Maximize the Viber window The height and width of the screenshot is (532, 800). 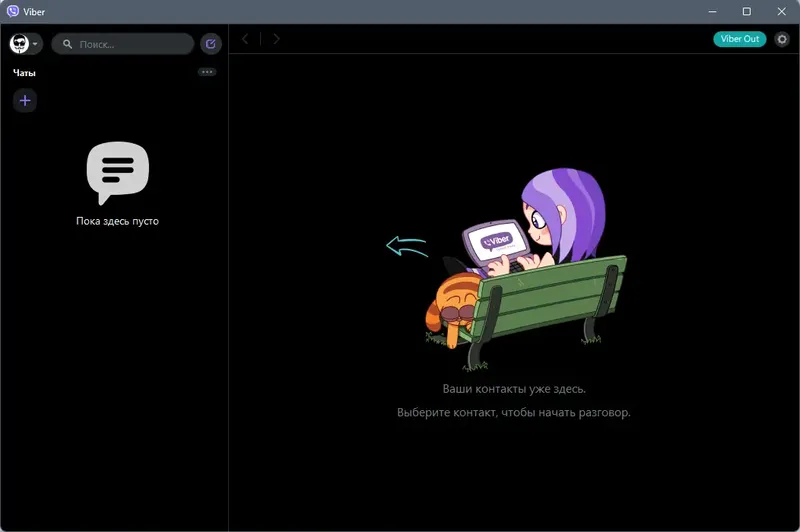(x=746, y=11)
